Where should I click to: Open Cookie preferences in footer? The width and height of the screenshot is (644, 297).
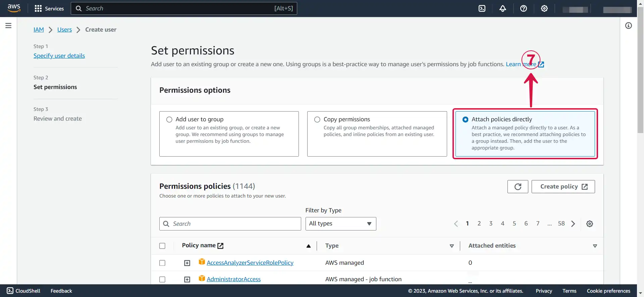[608, 291]
